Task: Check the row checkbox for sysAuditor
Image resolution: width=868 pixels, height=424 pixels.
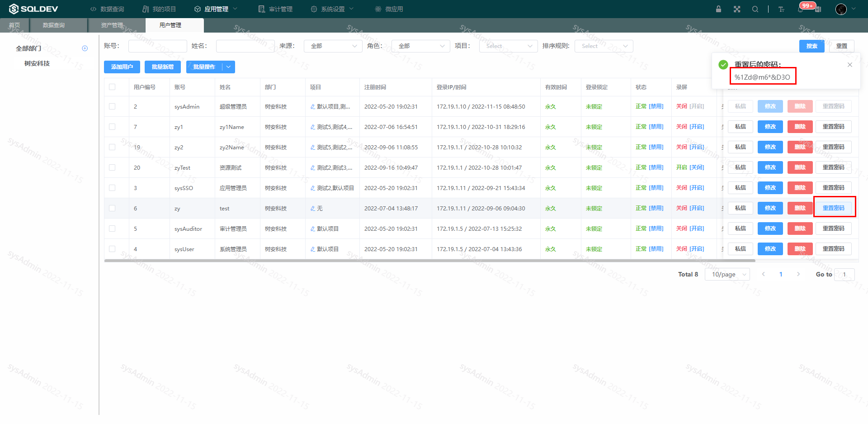Action: [x=112, y=229]
